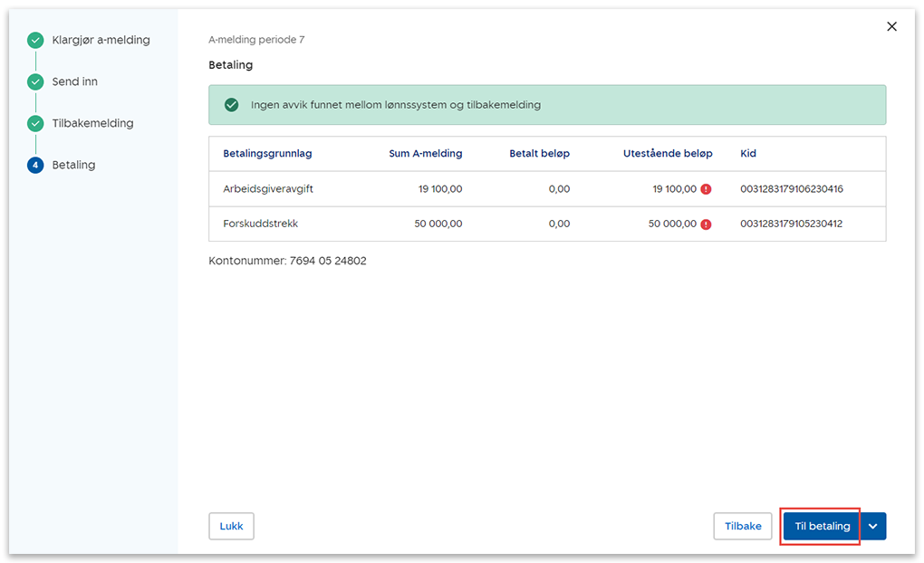Open the Send inn step
This screenshot has width=924, height=563.
[74, 81]
